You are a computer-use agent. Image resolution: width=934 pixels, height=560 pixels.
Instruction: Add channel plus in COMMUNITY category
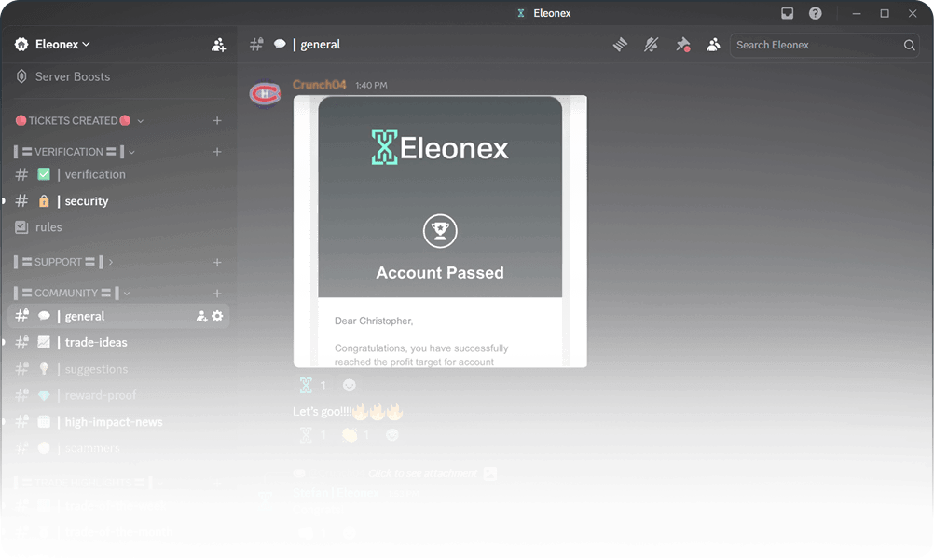(217, 294)
